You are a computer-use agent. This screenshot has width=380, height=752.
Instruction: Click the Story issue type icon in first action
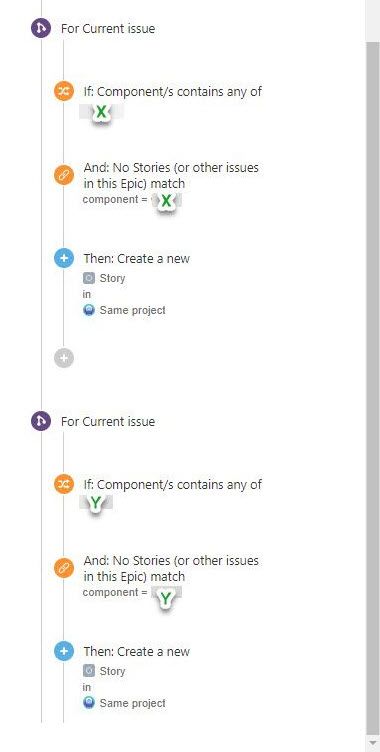(x=89, y=278)
